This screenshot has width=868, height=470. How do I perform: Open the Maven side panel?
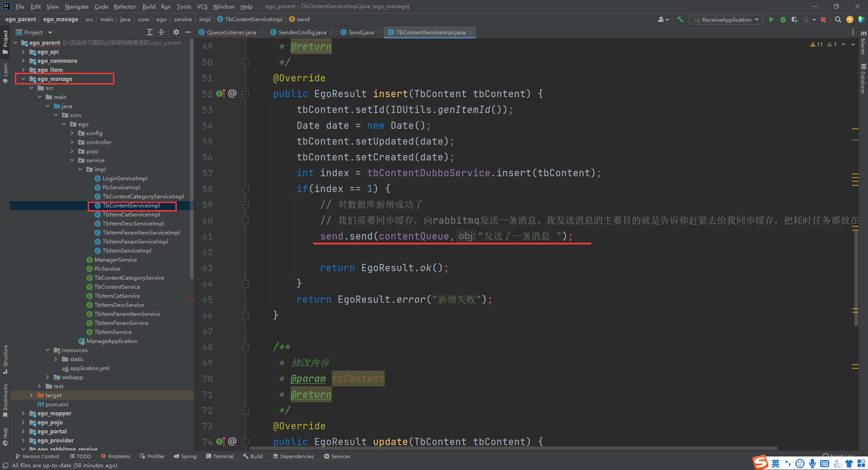pyautogui.click(x=863, y=43)
